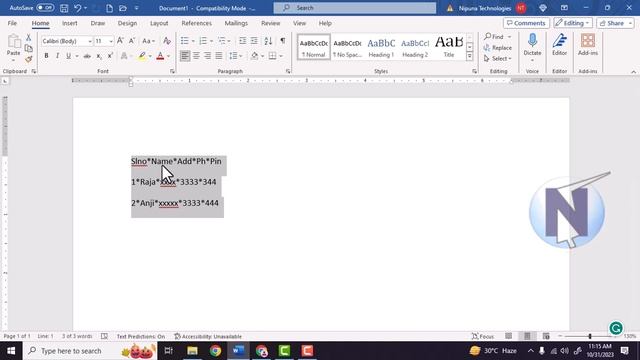Switch to the Draw tab
The height and width of the screenshot is (360, 640).
[x=98, y=23]
